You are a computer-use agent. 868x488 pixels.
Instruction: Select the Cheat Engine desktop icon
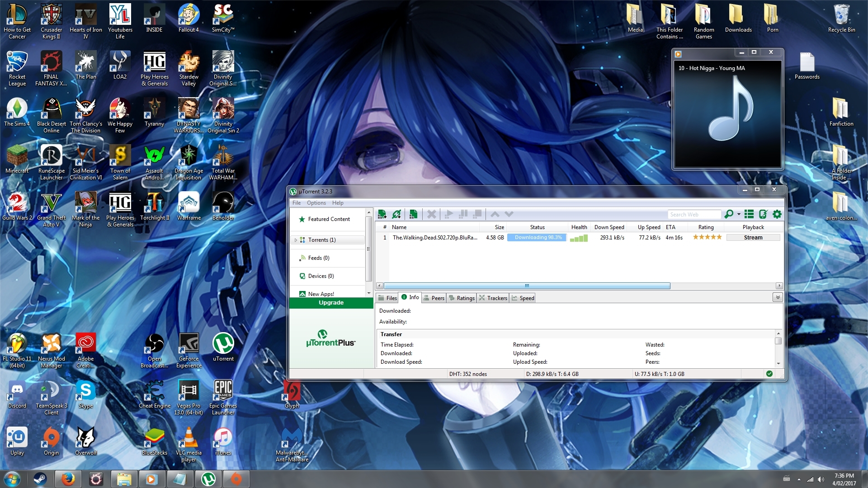[154, 394]
